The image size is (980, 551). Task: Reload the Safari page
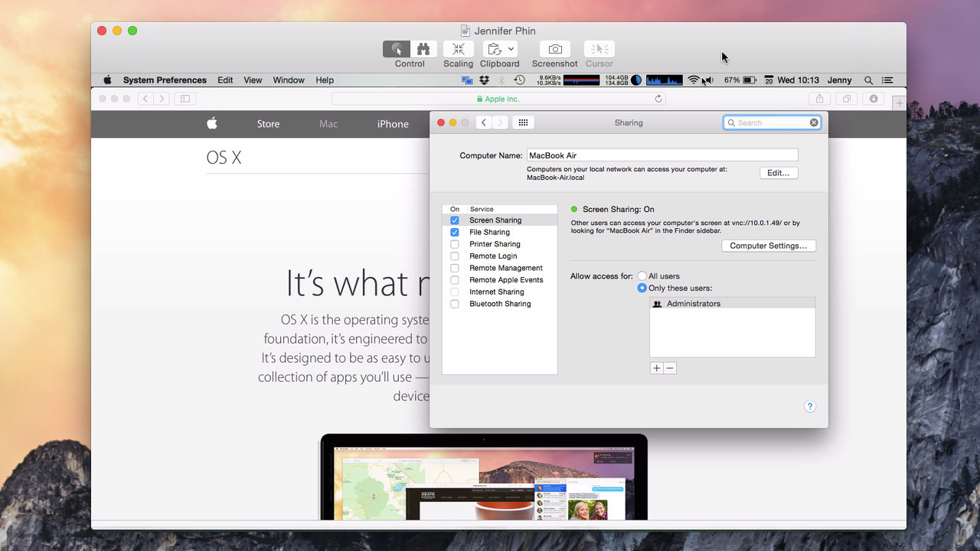[658, 99]
